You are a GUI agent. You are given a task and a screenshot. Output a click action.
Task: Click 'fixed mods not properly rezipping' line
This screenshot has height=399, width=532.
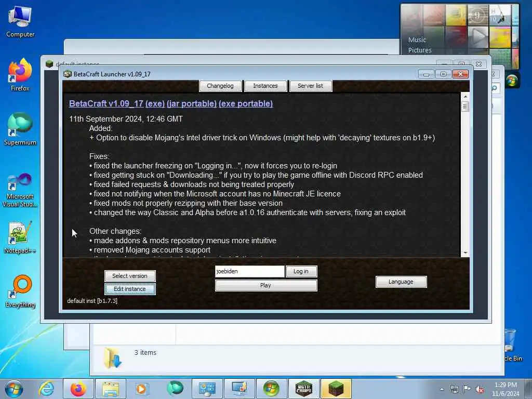[186, 203]
